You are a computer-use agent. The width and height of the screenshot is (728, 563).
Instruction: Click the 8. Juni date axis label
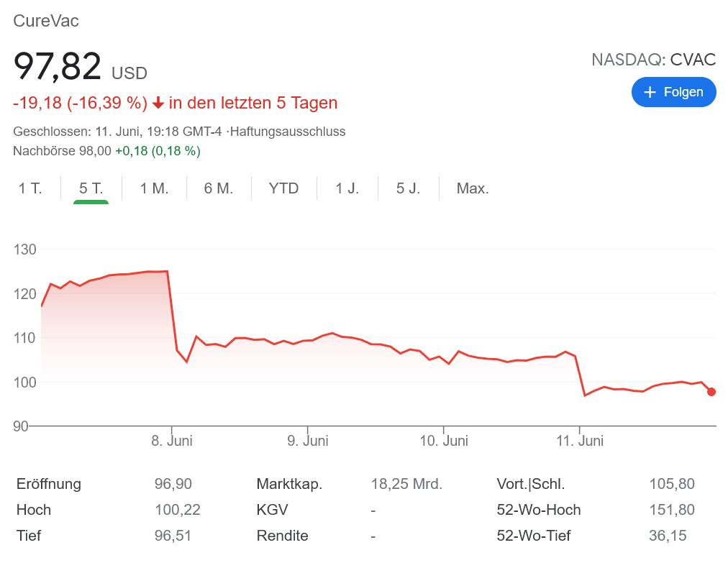click(172, 441)
